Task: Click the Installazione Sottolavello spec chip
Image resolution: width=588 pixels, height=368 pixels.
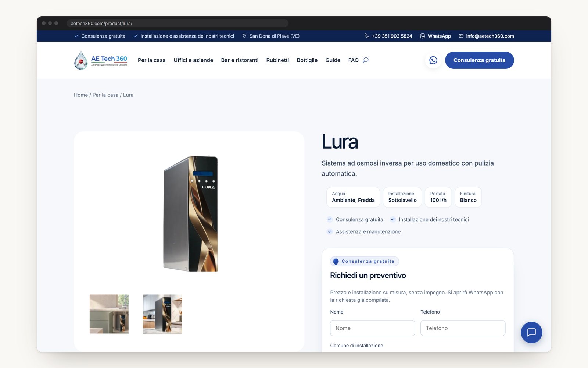Action: pyautogui.click(x=402, y=197)
